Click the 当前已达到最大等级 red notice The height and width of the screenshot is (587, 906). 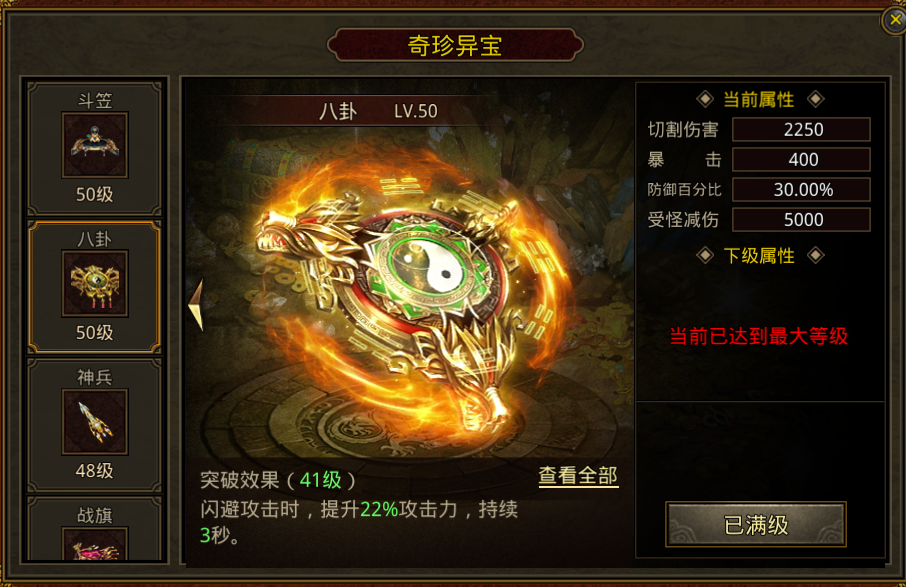pos(759,336)
